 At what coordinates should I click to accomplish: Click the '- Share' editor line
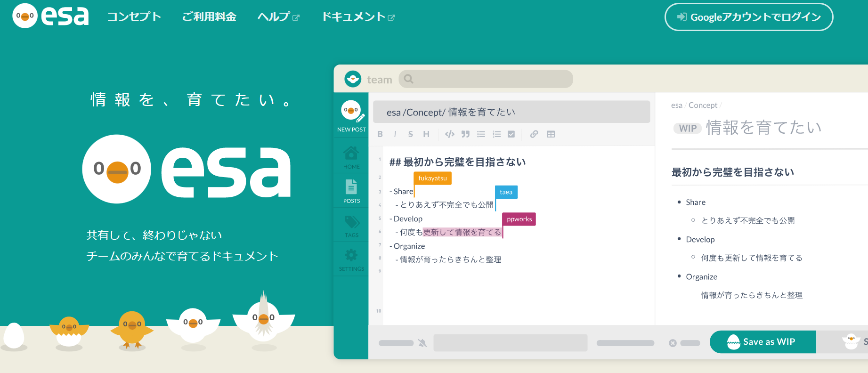coord(401,191)
